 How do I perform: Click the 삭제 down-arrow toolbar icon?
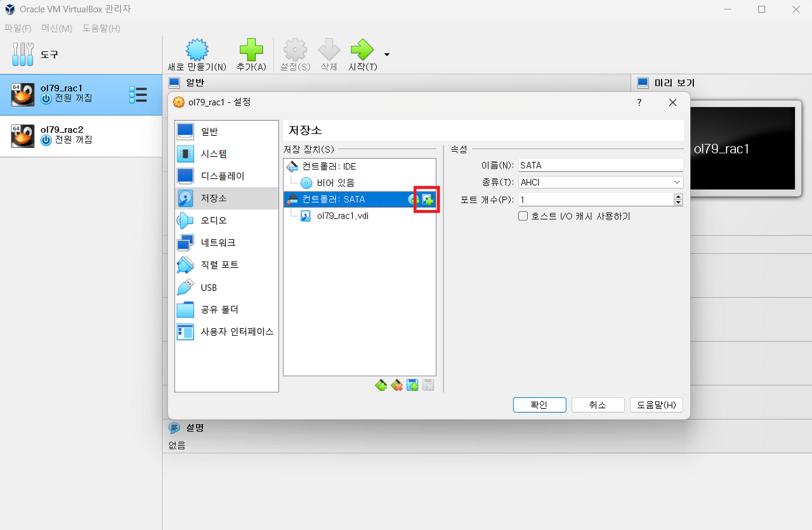coord(329,50)
